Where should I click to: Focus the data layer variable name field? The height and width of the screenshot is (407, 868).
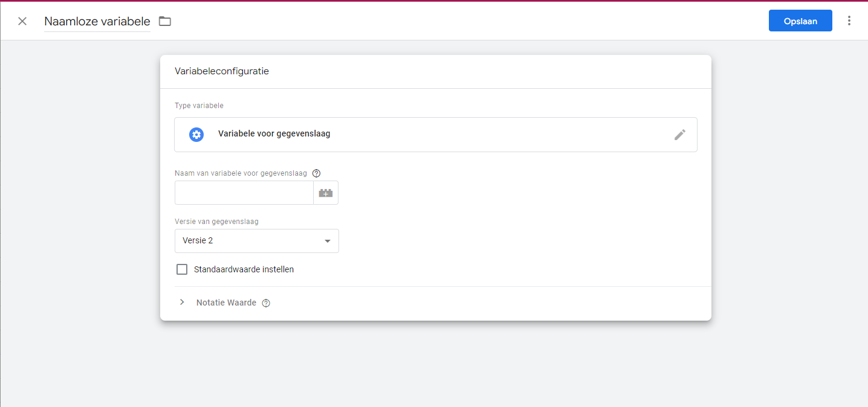pyautogui.click(x=244, y=193)
